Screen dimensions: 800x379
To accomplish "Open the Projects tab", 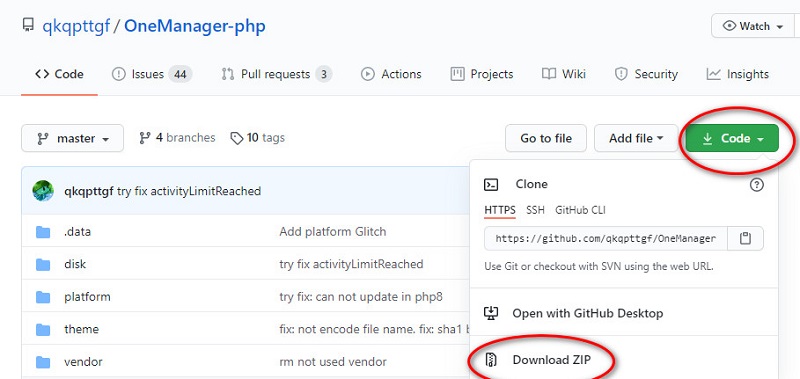I will click(x=482, y=74).
